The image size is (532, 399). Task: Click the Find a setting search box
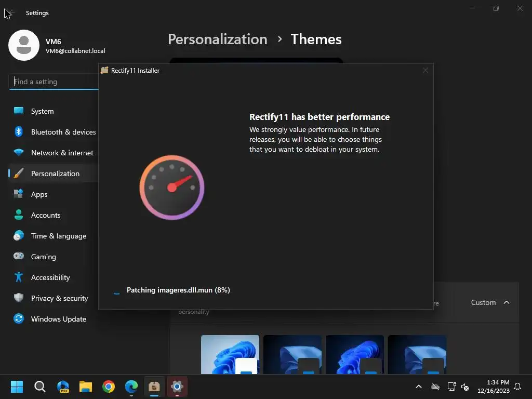click(x=54, y=82)
